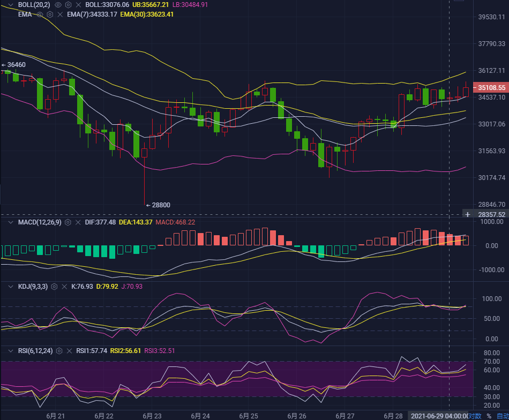Open RSI(6,12,24) settings icon

coord(59,351)
